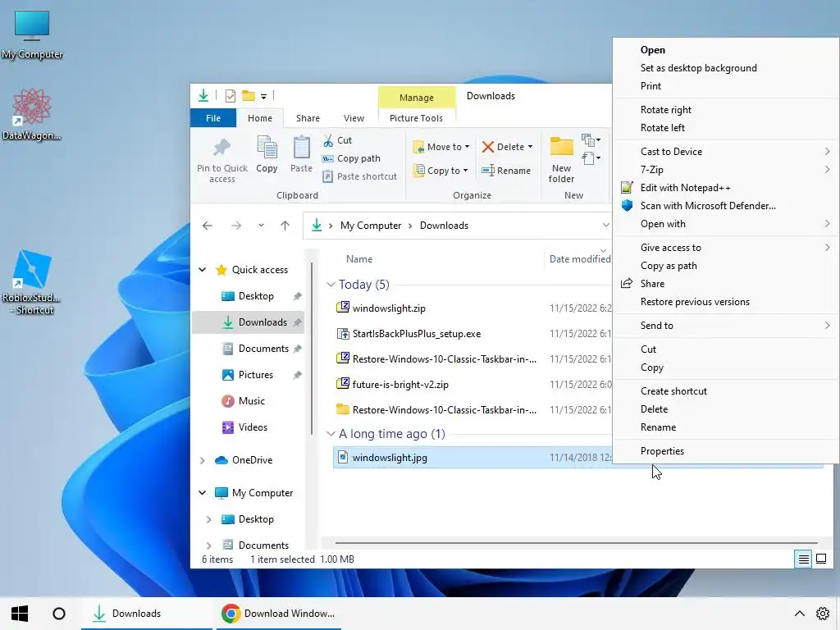Collapse the My Computer tree node
Image resolution: width=840 pixels, height=630 pixels.
pos(203,493)
